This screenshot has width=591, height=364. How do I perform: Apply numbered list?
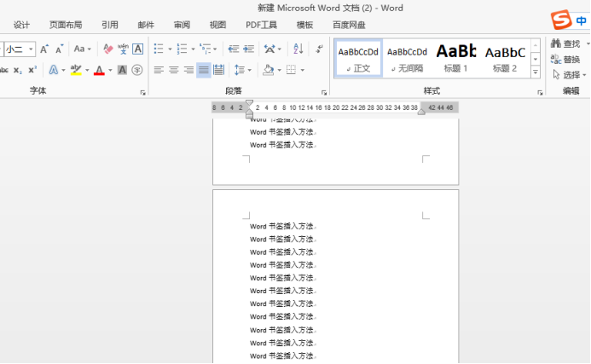coord(182,49)
